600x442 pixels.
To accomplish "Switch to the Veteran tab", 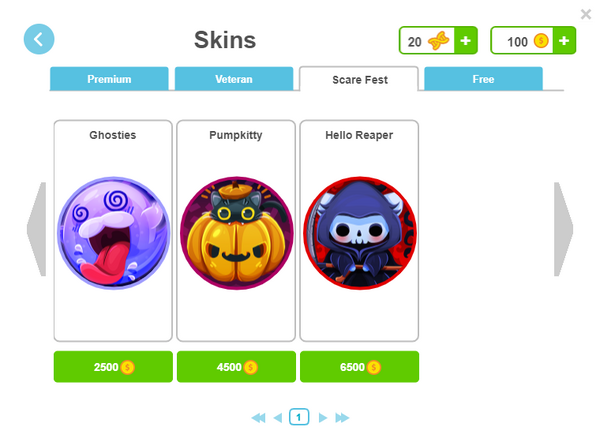I will [x=234, y=79].
